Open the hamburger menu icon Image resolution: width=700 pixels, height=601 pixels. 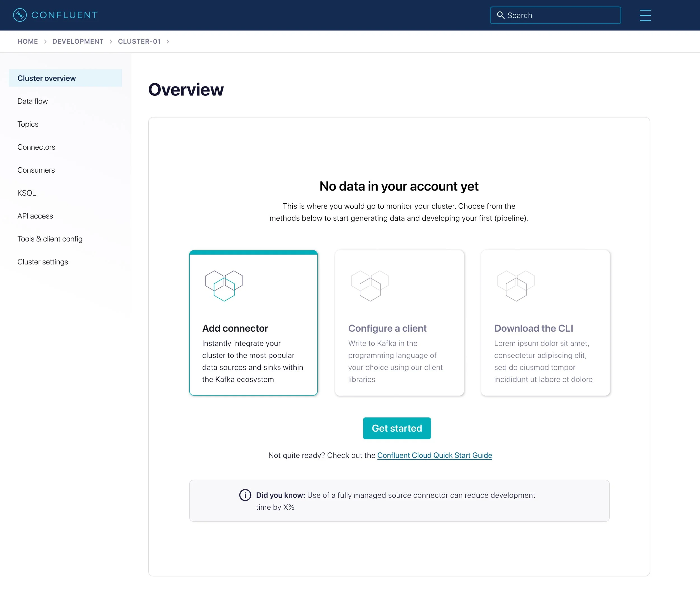pyautogui.click(x=645, y=15)
